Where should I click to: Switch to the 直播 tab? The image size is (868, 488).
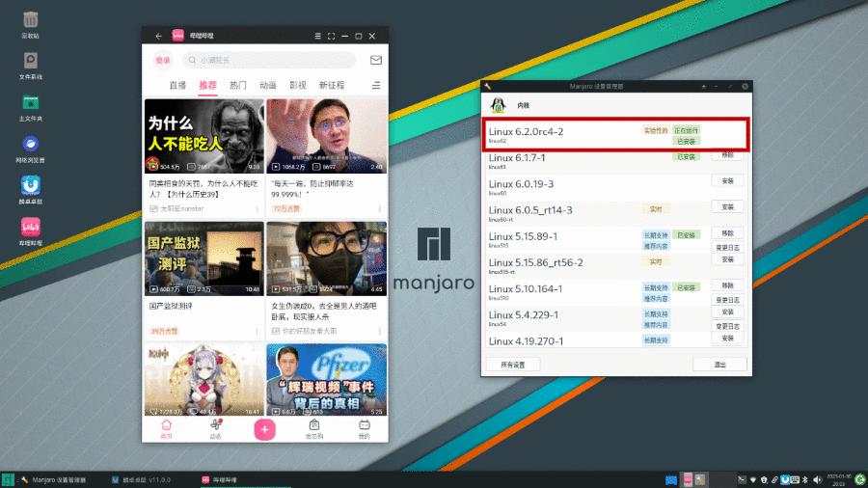click(x=177, y=85)
